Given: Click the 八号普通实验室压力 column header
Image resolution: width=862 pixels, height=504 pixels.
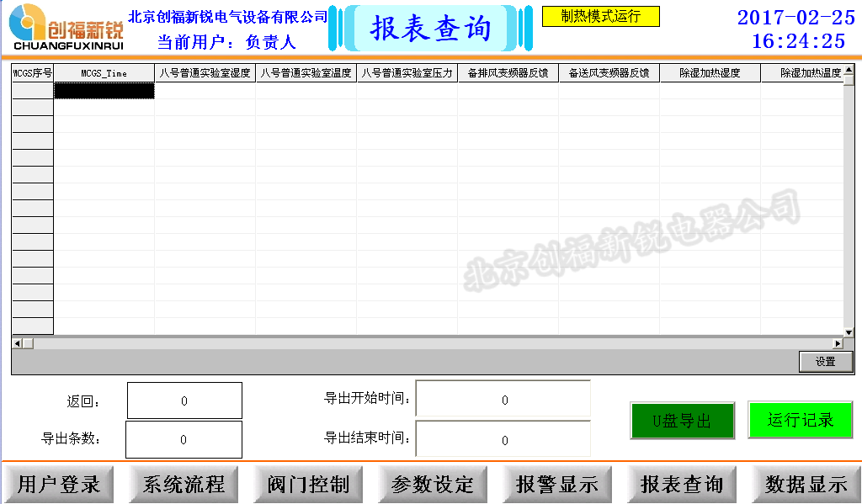Looking at the screenshot, I should pyautogui.click(x=407, y=73).
